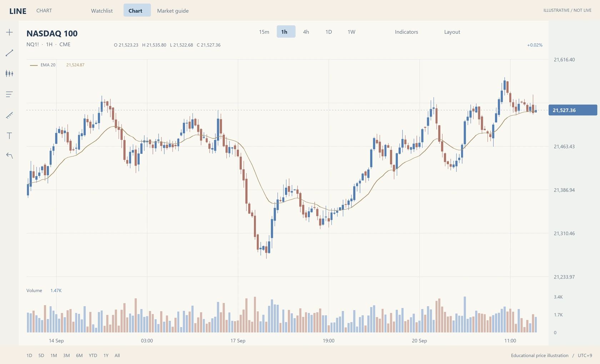Set the interval to 15m
The width and height of the screenshot is (600, 364).
click(264, 32)
